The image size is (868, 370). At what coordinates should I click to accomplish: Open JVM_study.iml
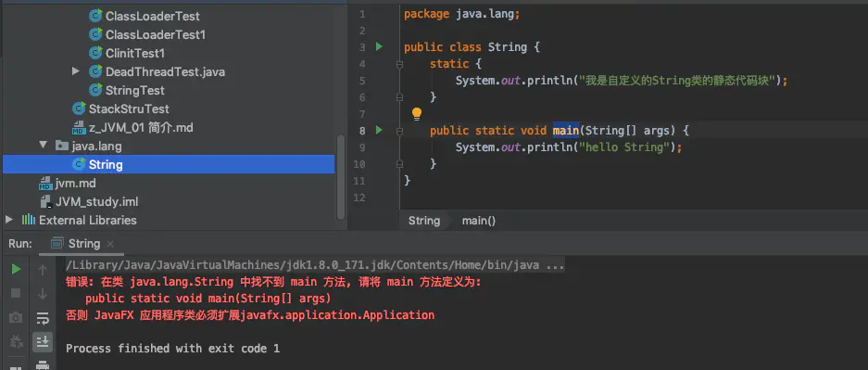point(97,201)
